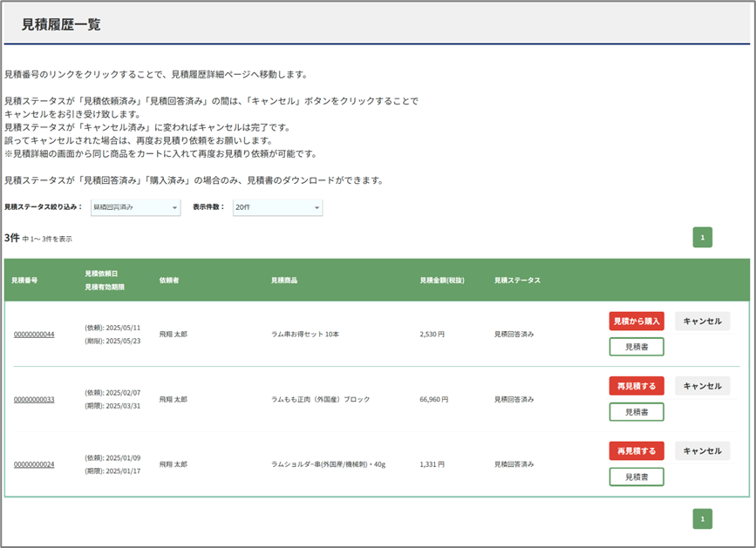Download 見積書 for quote 00000000044
This screenshot has height=548, width=756.
[x=637, y=347]
